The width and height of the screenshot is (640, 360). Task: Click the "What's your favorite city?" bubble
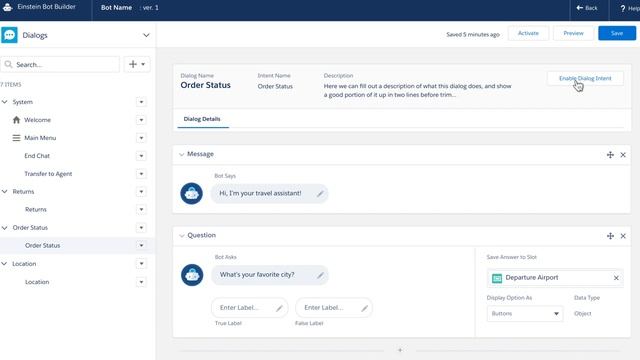pyautogui.click(x=270, y=275)
